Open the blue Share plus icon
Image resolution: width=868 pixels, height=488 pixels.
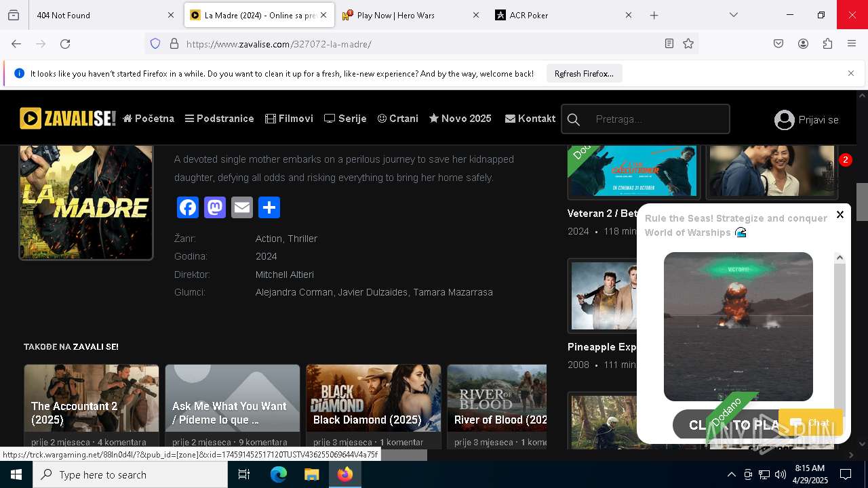pyautogui.click(x=269, y=207)
